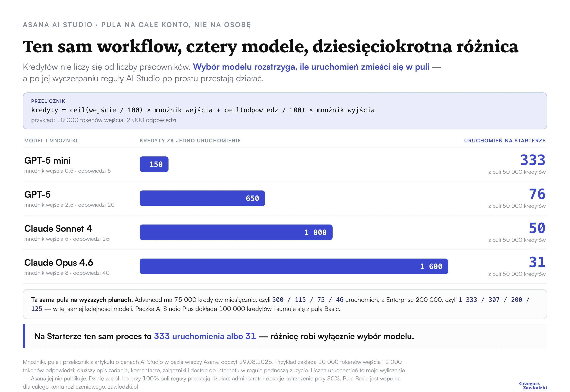Screen dimensions: 570x392
Task: Click the Enterprise figures '1 333 / 307 / 200 /'
Action: click(494, 300)
